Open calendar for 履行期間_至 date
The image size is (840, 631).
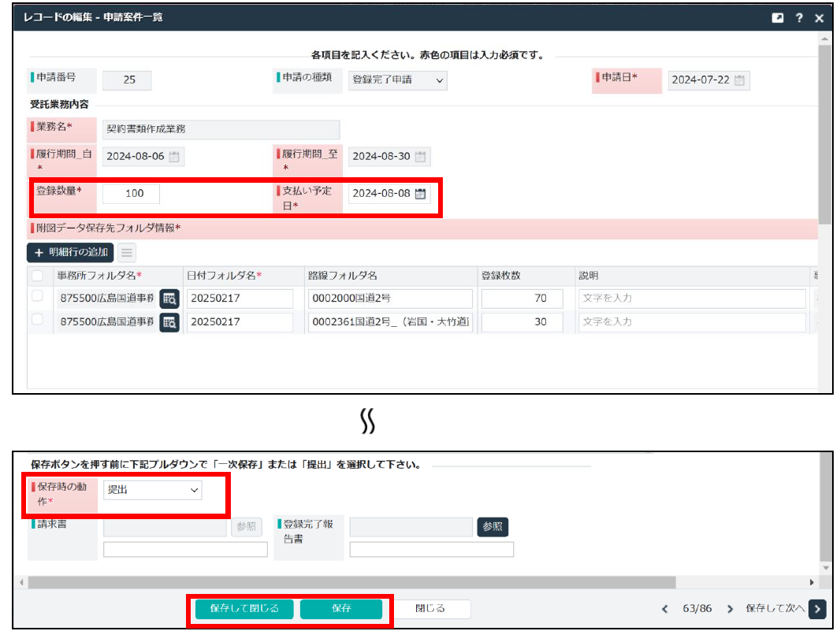point(421,157)
